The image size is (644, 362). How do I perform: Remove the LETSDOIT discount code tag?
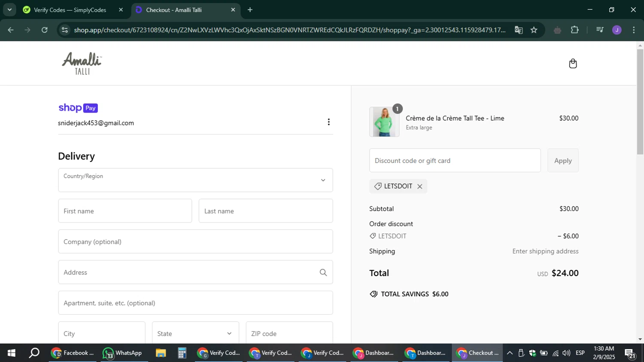(x=419, y=186)
